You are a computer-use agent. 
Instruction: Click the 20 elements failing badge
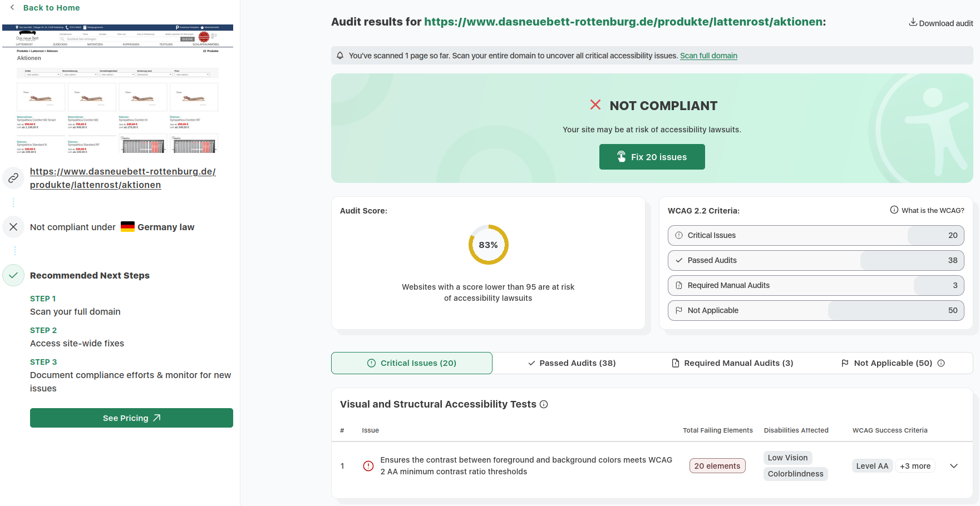(717, 466)
